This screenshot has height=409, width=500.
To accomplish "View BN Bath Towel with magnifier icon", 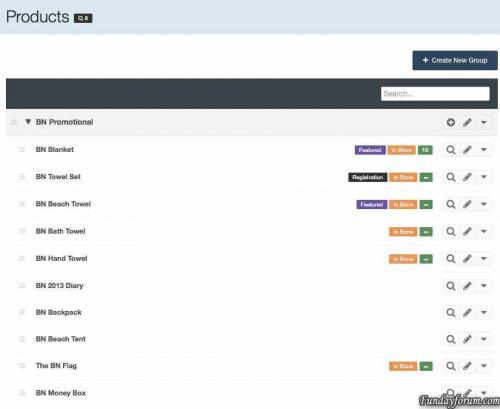I will point(451,231).
